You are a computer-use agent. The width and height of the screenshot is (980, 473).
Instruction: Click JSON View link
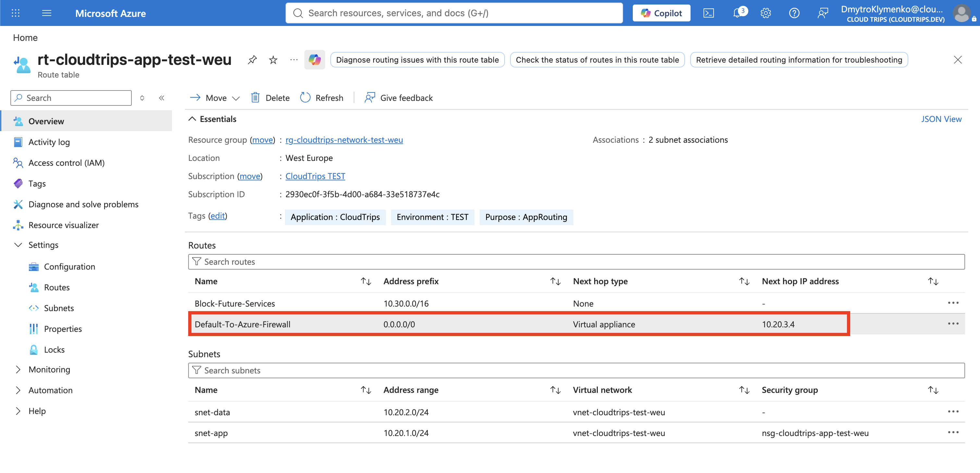(x=941, y=119)
